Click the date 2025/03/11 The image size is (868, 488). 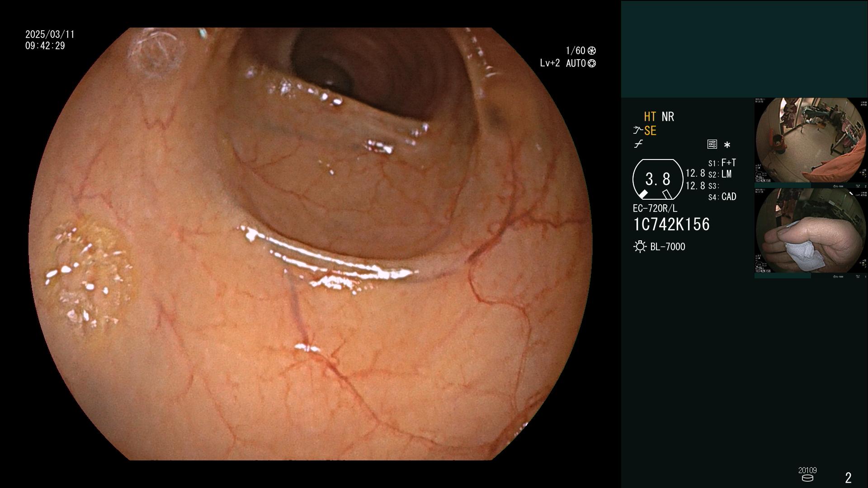point(50,34)
